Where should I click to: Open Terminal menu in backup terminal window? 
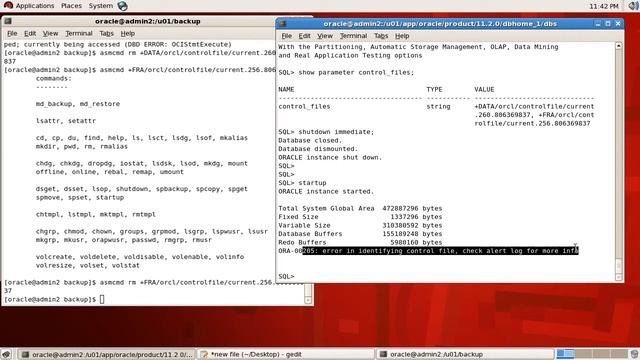(x=79, y=33)
